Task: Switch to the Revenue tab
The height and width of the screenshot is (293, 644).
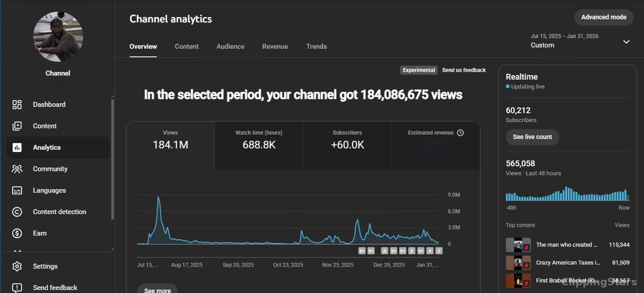Action: 275,46
